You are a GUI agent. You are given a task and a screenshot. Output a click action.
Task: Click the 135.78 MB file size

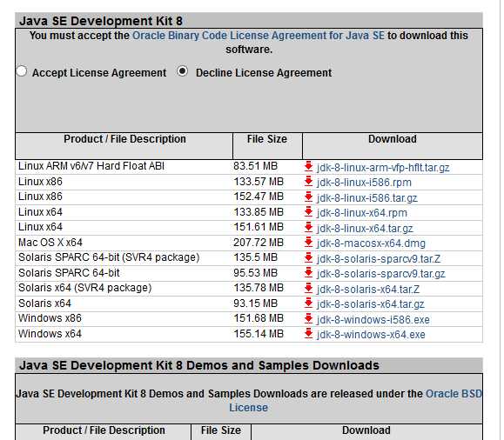click(259, 288)
